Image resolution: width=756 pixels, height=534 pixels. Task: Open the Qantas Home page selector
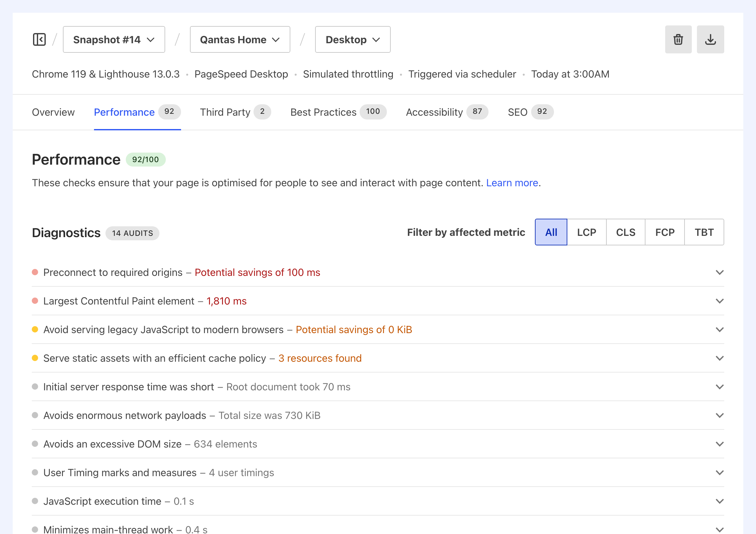[240, 39]
